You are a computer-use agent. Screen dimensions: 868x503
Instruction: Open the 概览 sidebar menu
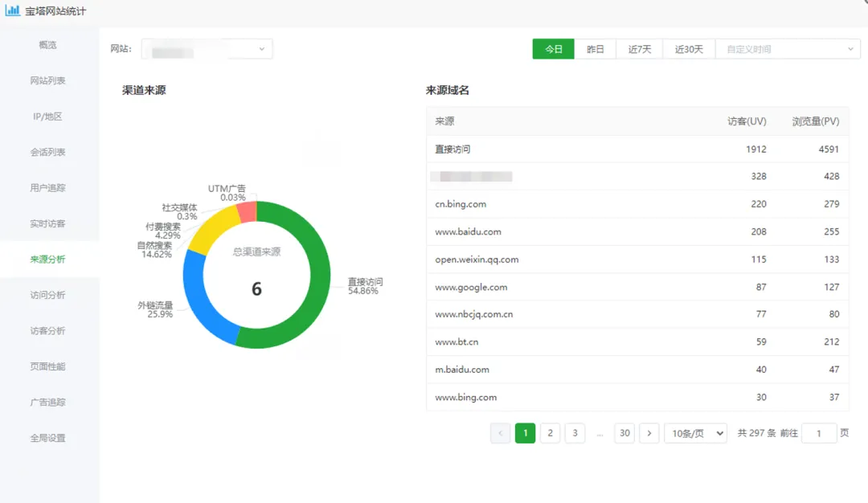coord(47,45)
